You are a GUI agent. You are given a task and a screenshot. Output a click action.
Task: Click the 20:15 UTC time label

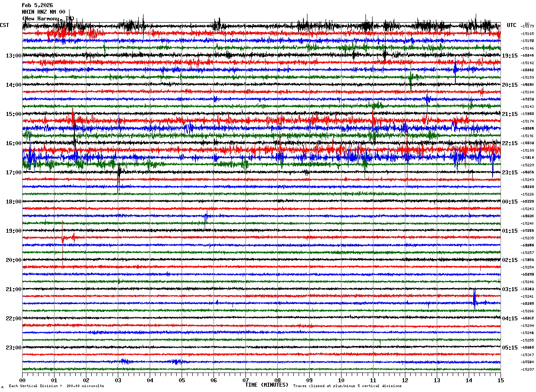coord(510,85)
